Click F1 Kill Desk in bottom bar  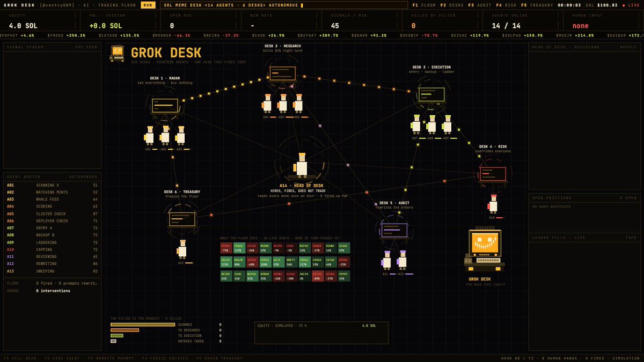20,358
